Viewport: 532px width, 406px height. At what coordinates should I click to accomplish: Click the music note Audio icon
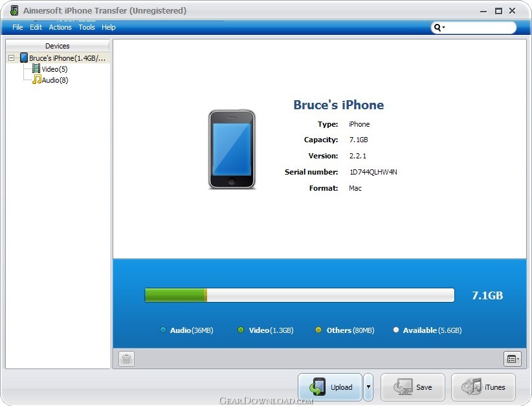[x=37, y=80]
